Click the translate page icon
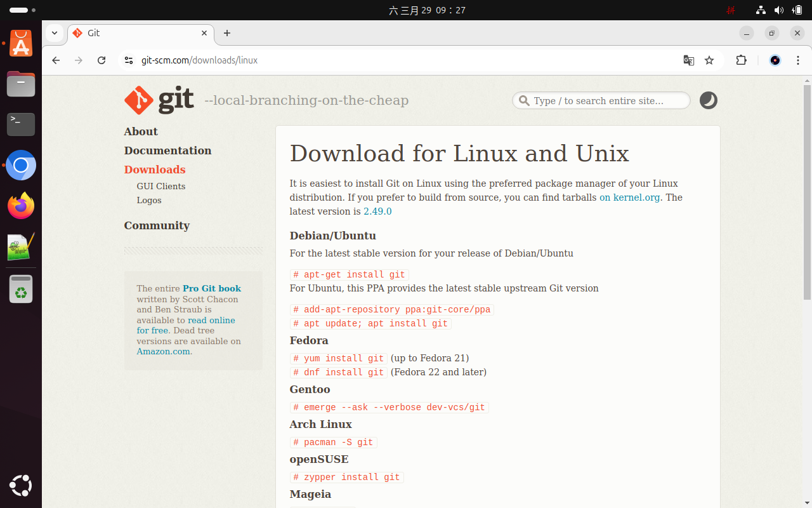The image size is (812, 508). coord(688,60)
